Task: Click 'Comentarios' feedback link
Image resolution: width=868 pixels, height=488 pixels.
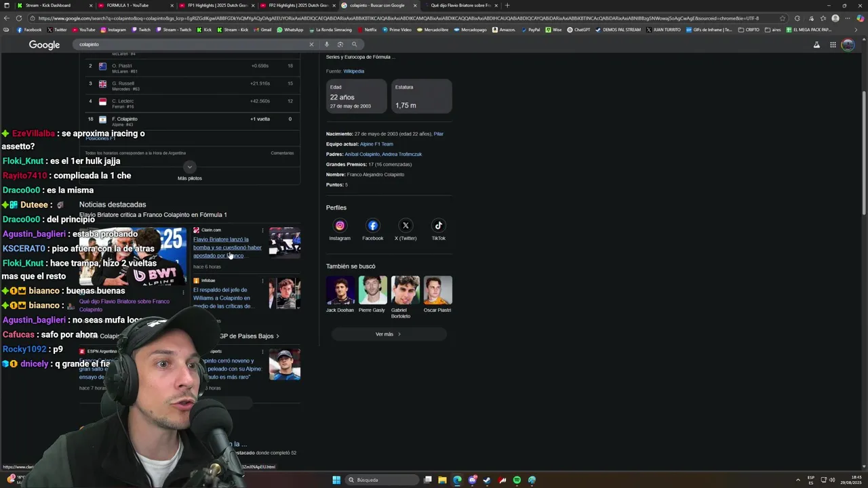Action: click(x=282, y=153)
